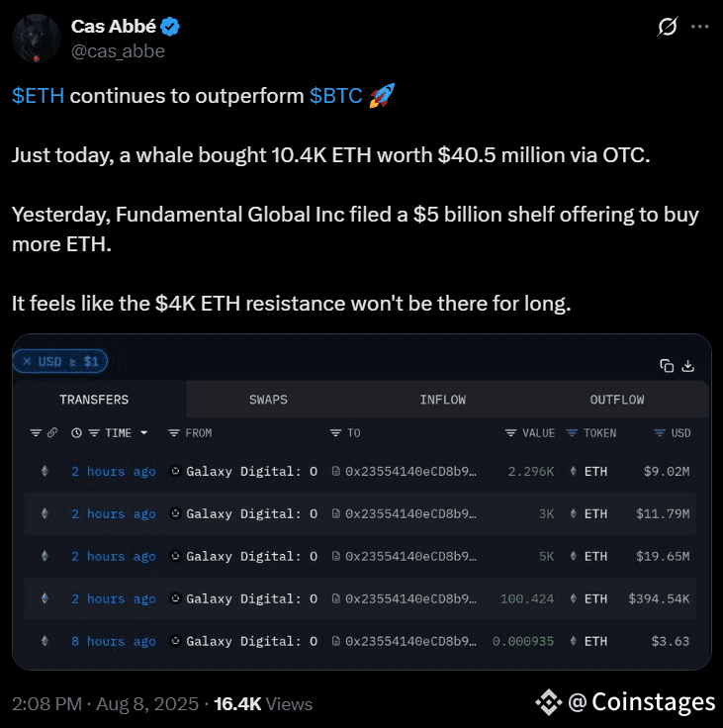The height and width of the screenshot is (728, 723).
Task: Click the Grok slash-circle icon
Action: (668, 27)
